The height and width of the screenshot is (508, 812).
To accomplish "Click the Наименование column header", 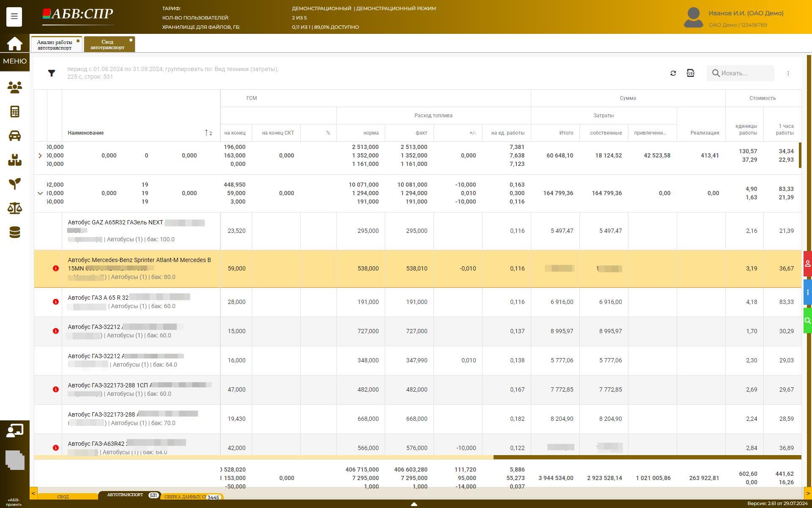I will pos(86,133).
